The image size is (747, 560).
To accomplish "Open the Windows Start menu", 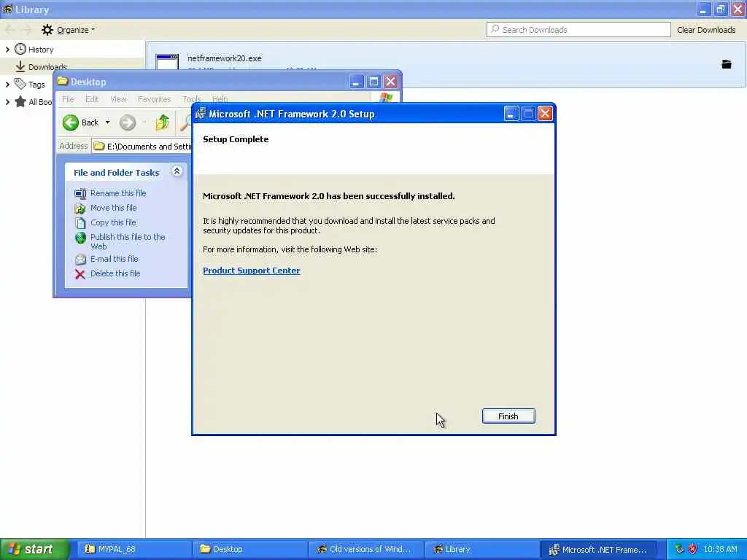I will (x=35, y=550).
